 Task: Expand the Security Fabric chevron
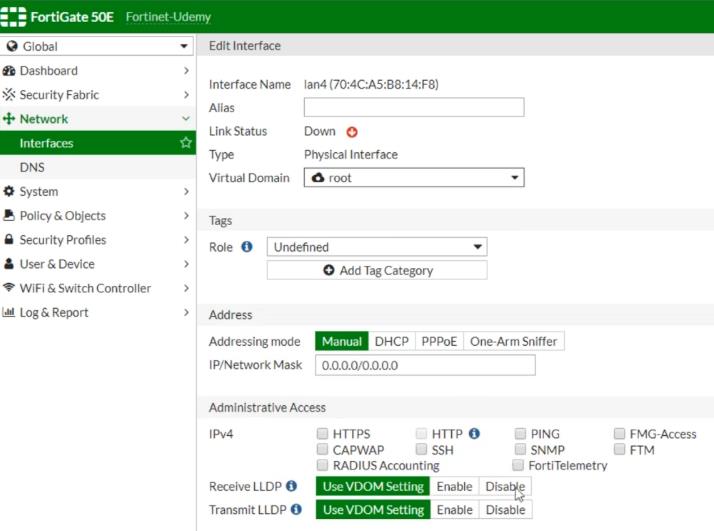click(x=186, y=95)
